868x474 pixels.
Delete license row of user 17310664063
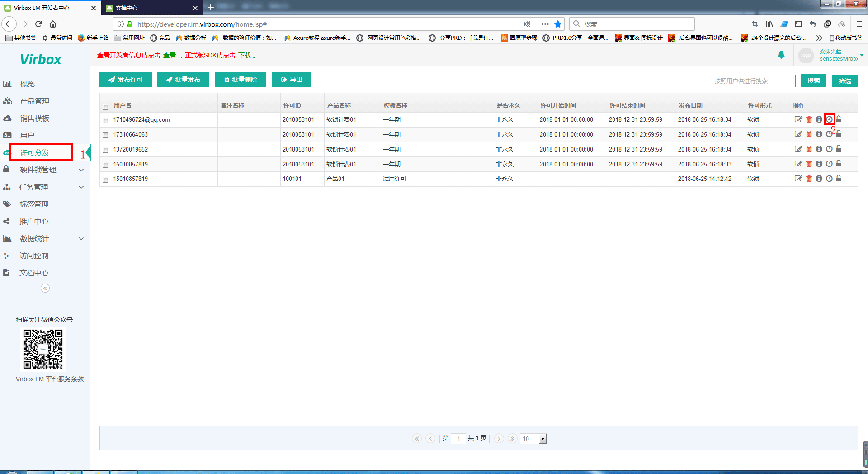coord(809,134)
